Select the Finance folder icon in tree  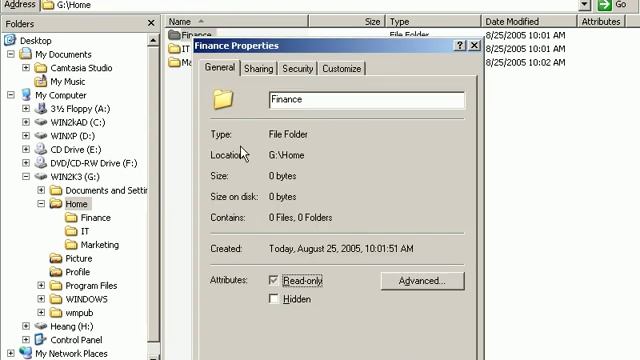click(71, 218)
